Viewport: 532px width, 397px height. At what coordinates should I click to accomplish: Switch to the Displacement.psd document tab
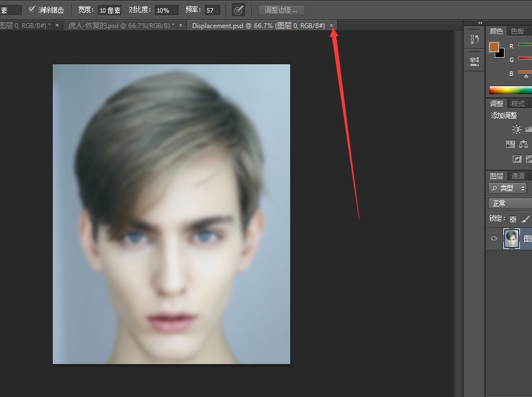tap(258, 25)
